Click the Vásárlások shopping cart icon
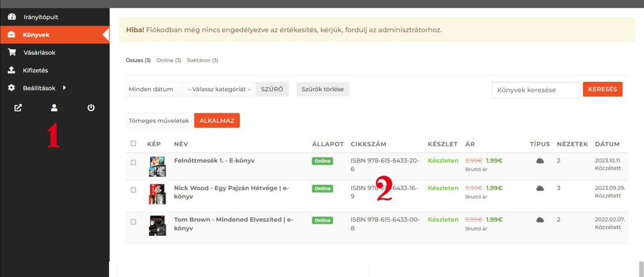The width and height of the screenshot is (644, 277). 12,53
